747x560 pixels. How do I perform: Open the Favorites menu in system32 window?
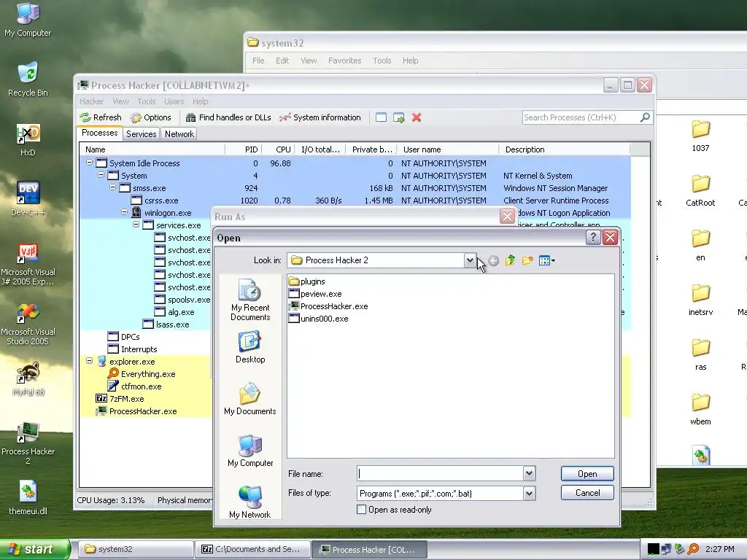(x=344, y=61)
